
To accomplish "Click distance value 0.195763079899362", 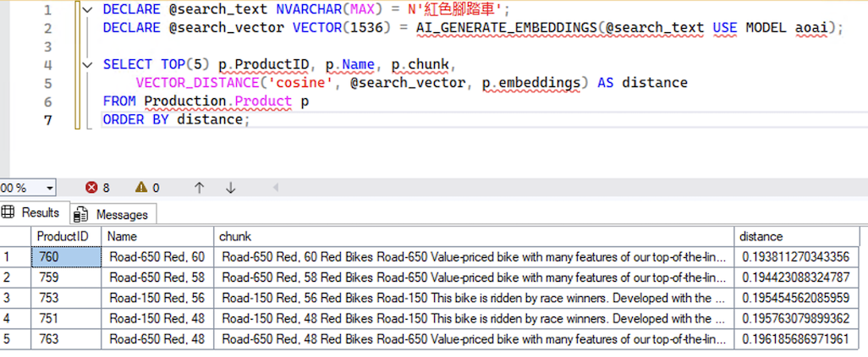I will click(x=797, y=318).
